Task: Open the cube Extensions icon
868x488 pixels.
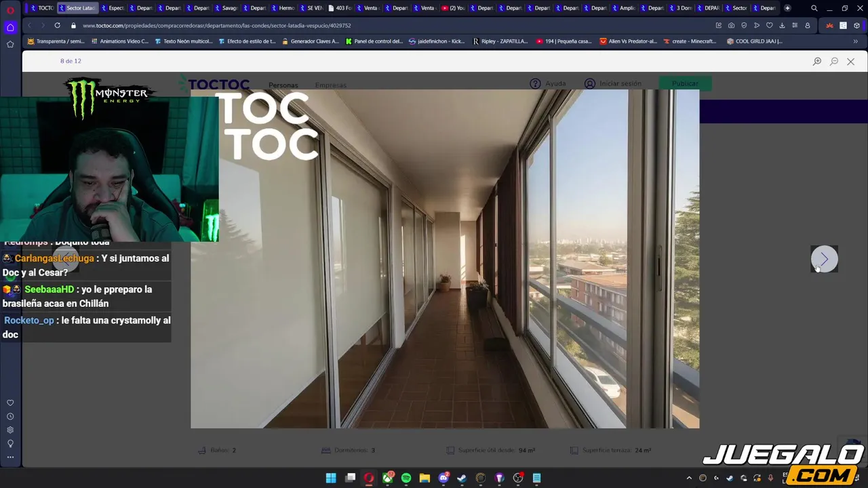Action: [857, 25]
